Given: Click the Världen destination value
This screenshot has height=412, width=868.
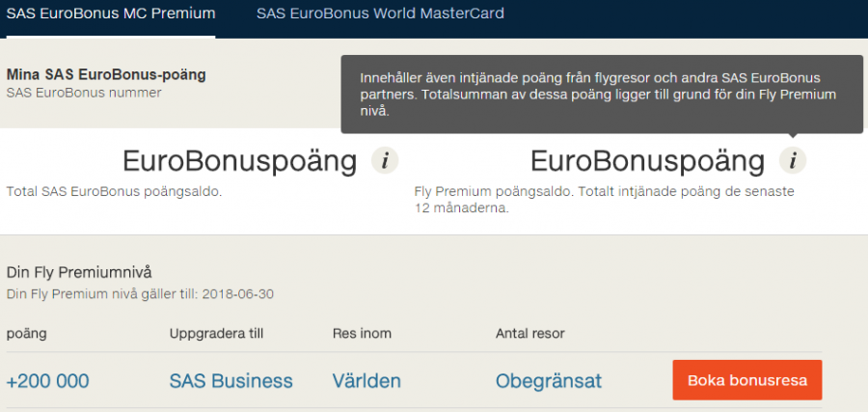Looking at the screenshot, I should point(366,381).
